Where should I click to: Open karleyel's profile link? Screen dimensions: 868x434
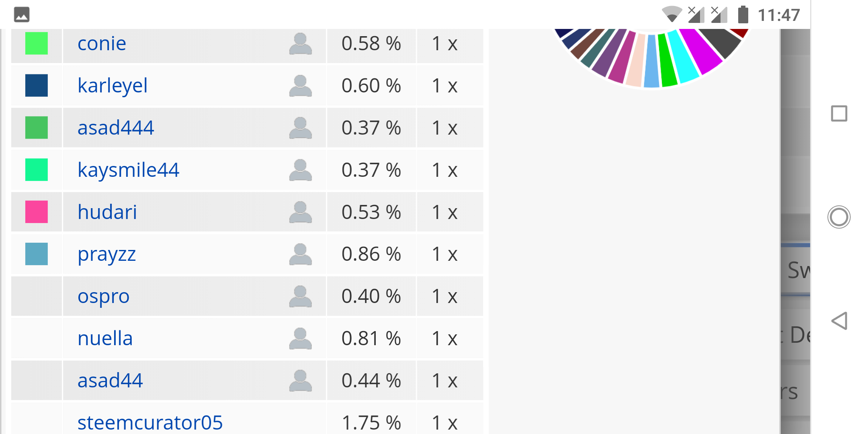point(113,86)
